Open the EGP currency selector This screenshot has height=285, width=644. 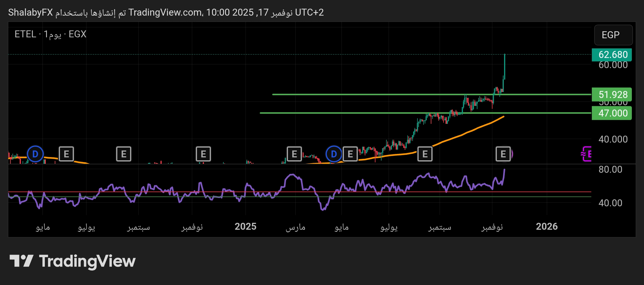pos(613,35)
